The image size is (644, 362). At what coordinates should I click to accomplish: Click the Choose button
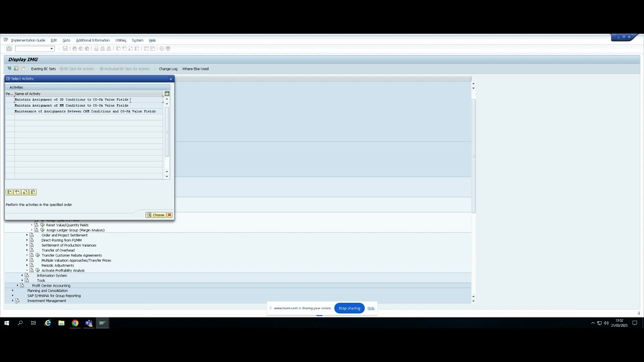(155, 215)
